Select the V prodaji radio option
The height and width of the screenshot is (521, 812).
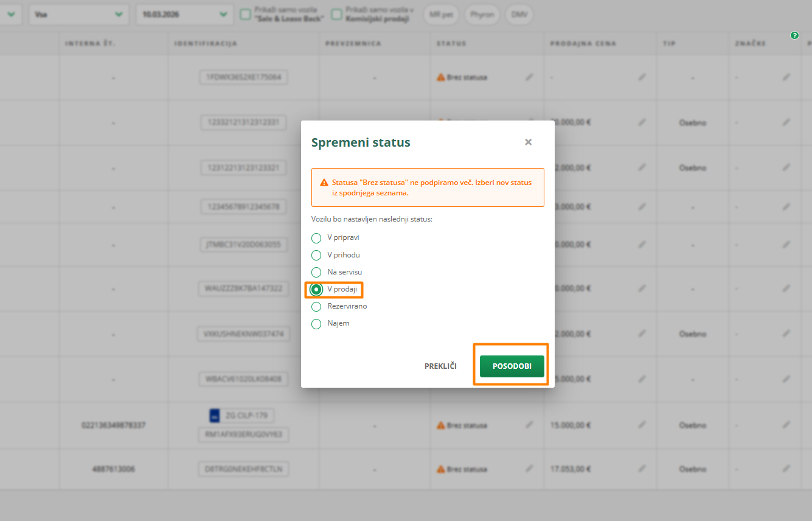pos(316,289)
